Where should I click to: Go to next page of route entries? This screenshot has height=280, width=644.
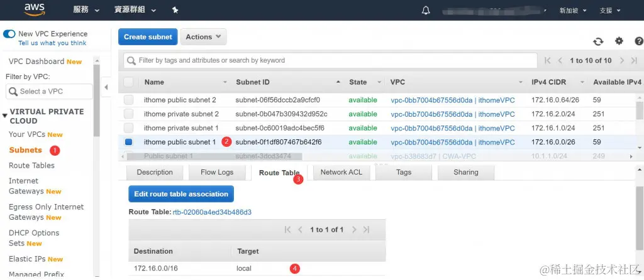click(354, 230)
